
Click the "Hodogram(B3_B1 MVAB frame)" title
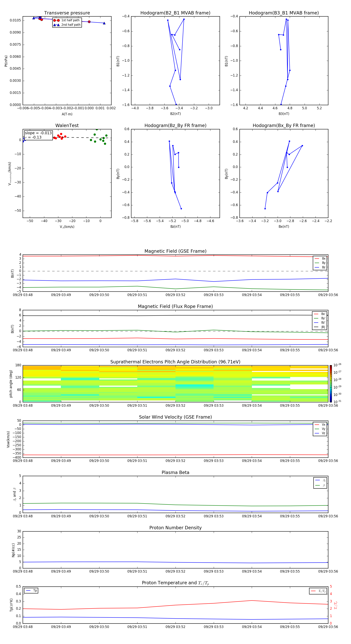[x=284, y=13]
